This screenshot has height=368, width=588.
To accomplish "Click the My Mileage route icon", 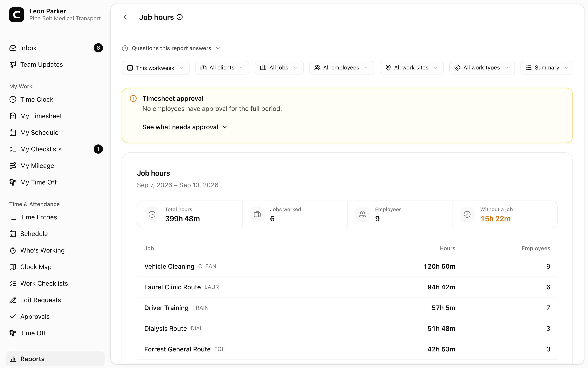I will click(x=13, y=166).
